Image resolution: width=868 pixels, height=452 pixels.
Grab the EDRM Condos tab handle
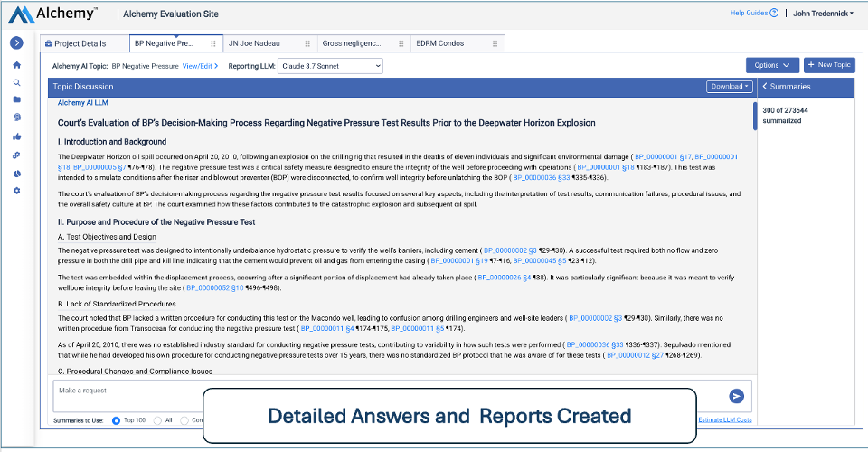click(495, 43)
